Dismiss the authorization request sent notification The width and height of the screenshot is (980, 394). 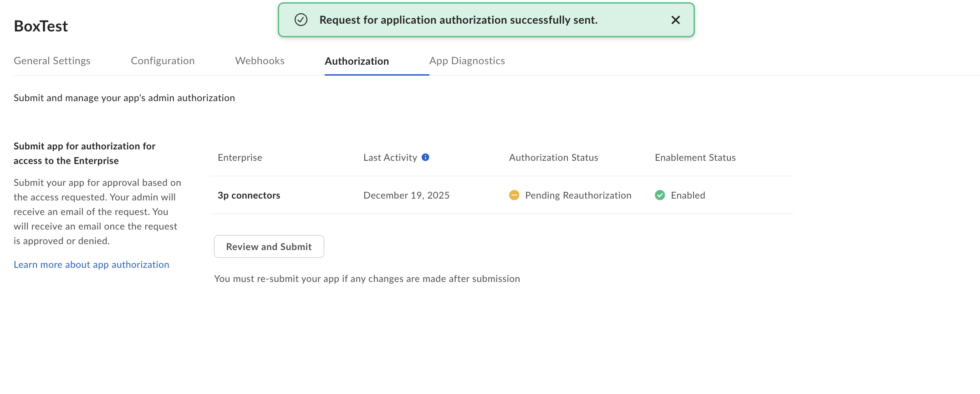[x=675, y=20]
